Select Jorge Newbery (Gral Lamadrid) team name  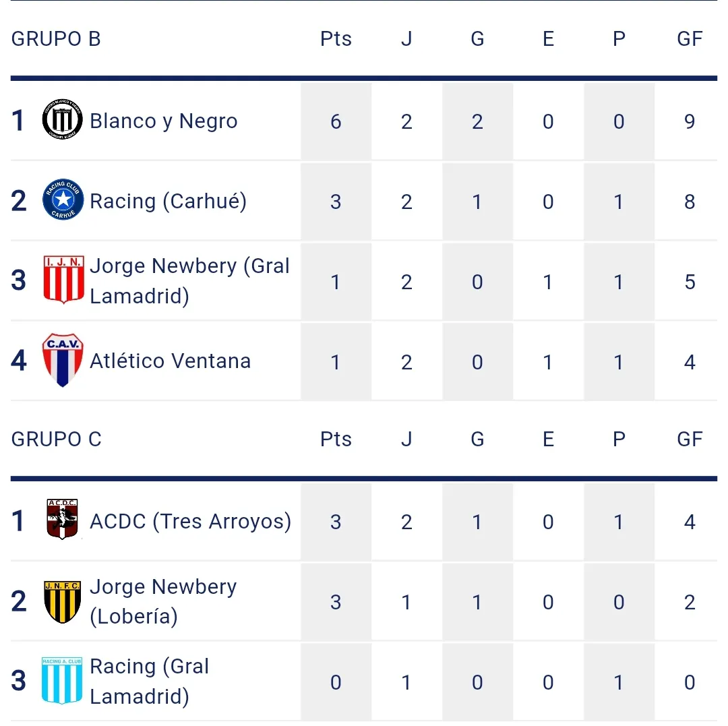pos(189,280)
